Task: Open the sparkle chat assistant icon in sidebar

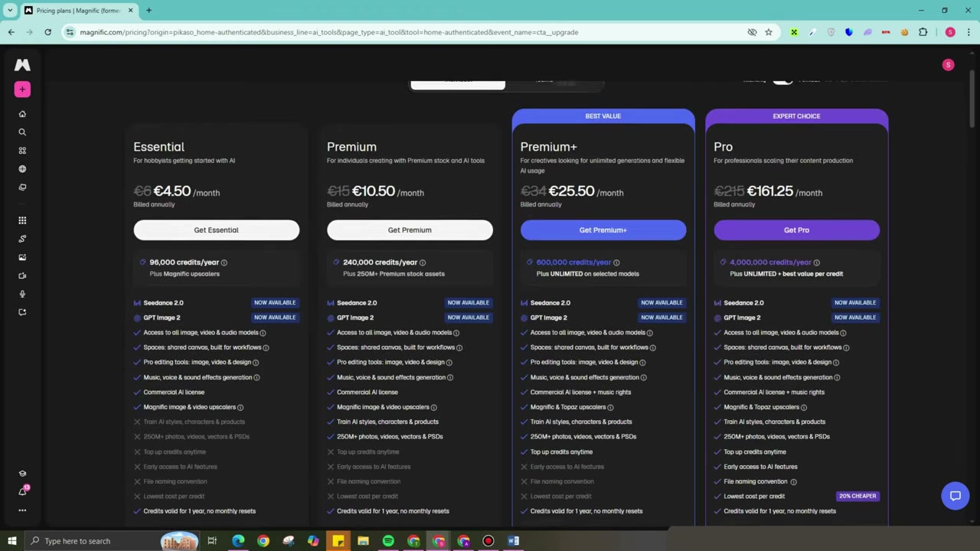Action: [x=22, y=312]
